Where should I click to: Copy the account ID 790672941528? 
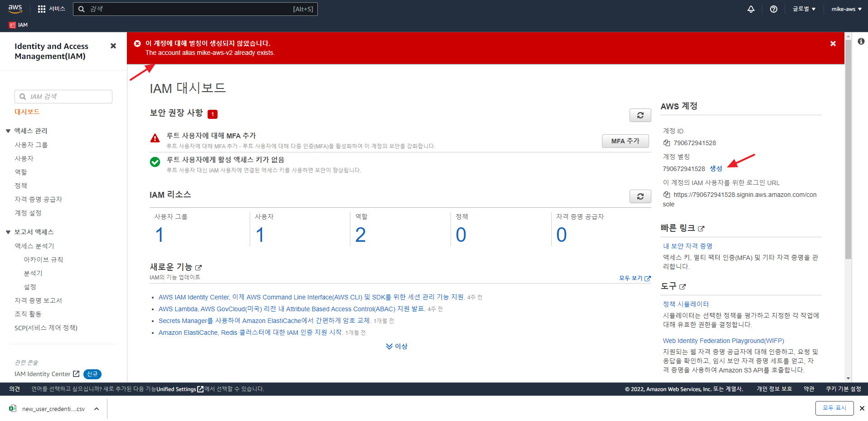(667, 143)
